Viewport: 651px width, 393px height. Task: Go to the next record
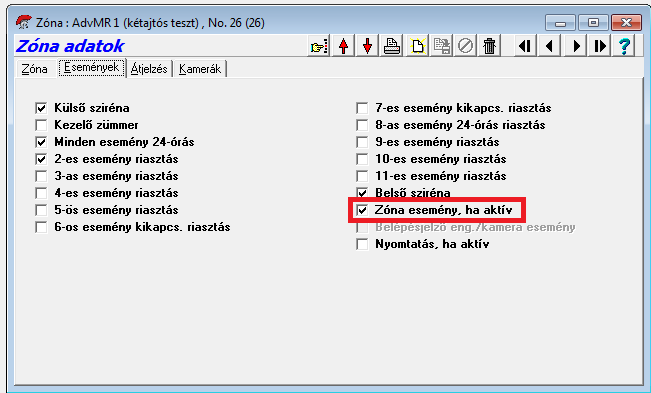(x=576, y=46)
